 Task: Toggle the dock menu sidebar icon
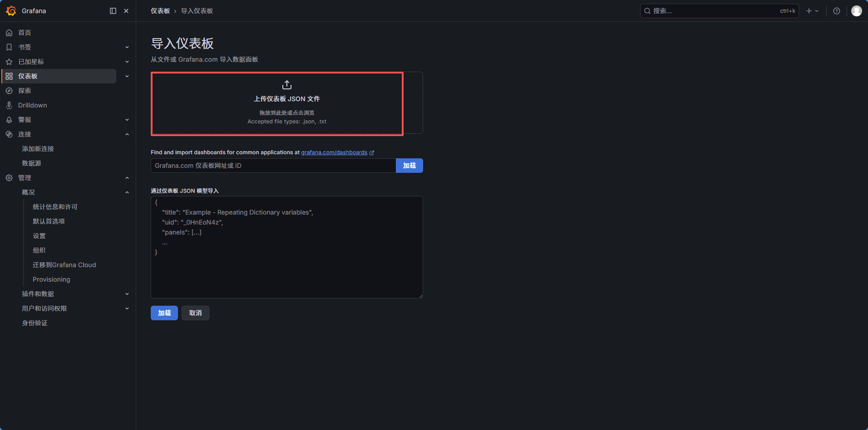(113, 11)
